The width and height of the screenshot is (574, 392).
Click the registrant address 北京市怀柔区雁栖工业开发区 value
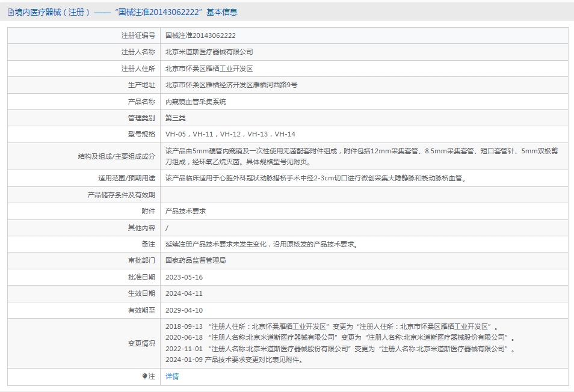[x=209, y=69]
